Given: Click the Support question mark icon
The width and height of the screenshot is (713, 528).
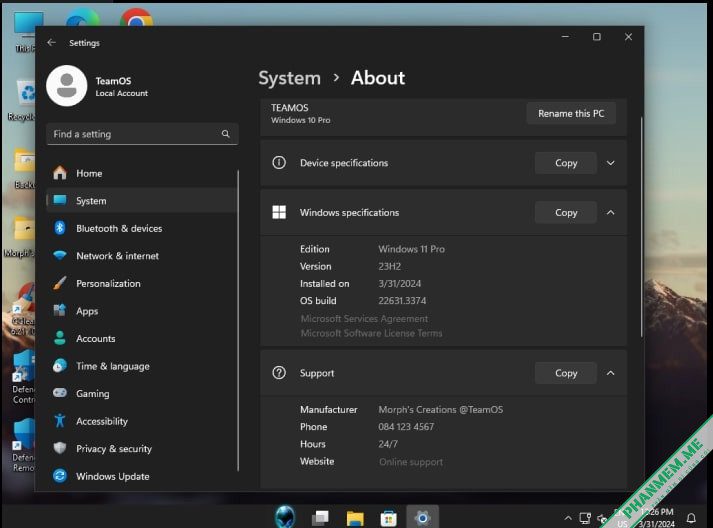Looking at the screenshot, I should pos(279,372).
